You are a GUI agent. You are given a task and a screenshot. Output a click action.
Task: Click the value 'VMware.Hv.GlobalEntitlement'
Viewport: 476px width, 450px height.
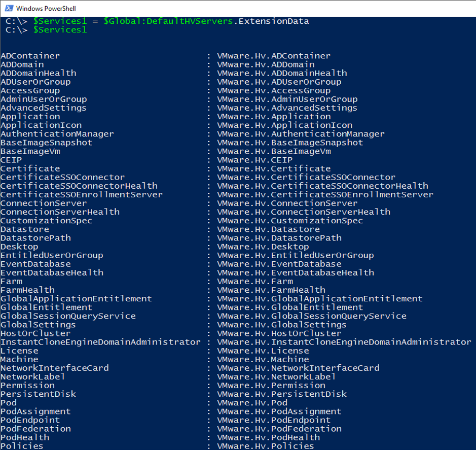[290, 307]
